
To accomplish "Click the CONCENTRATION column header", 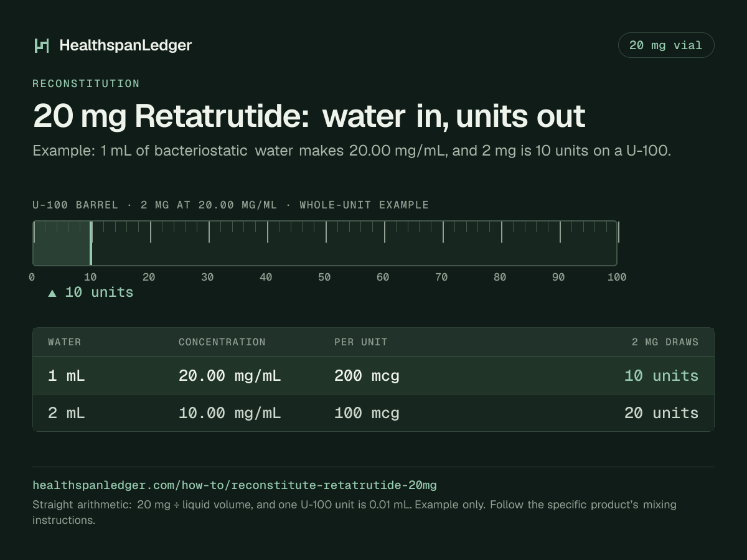I will [x=222, y=342].
